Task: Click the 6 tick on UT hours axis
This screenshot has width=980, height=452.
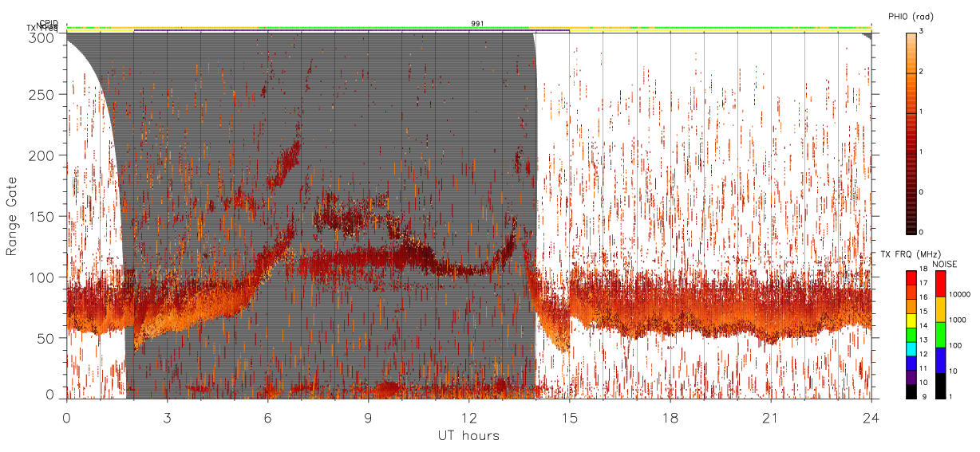Action: point(267,417)
